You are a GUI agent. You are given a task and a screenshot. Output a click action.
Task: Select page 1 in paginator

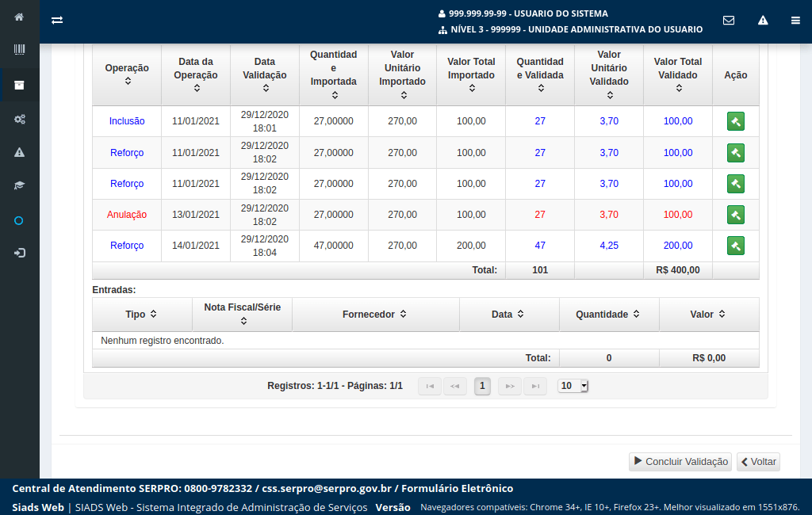(x=482, y=386)
